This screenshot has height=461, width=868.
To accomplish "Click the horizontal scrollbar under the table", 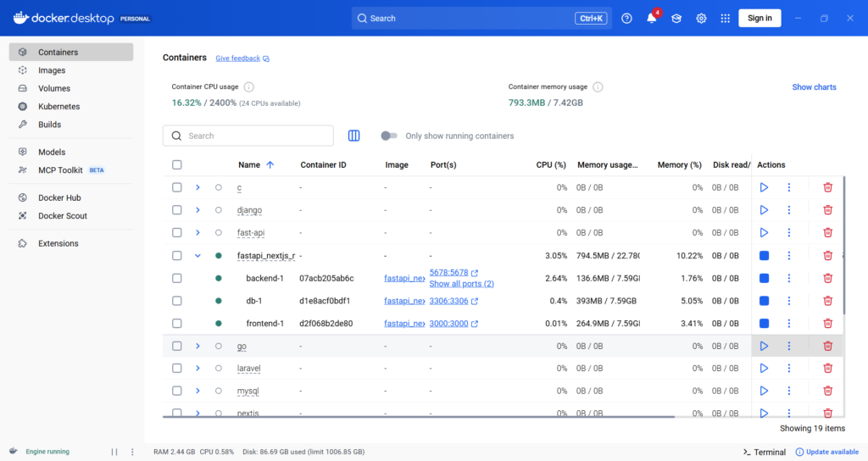I will (x=419, y=416).
